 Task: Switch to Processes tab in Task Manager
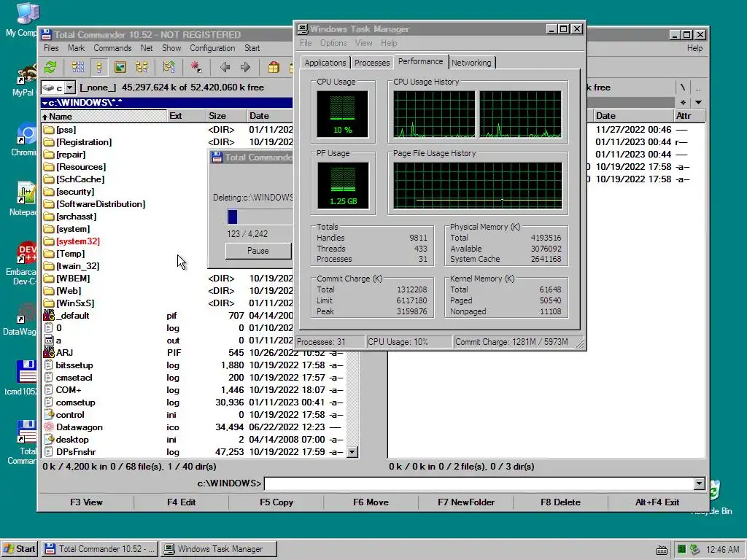(x=372, y=63)
